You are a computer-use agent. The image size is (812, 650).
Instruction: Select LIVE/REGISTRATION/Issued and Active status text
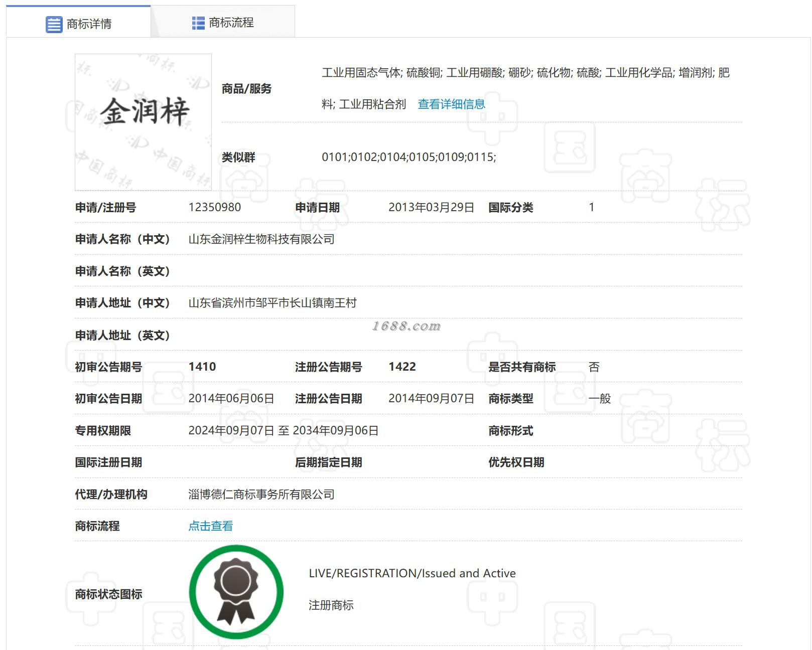(x=412, y=573)
